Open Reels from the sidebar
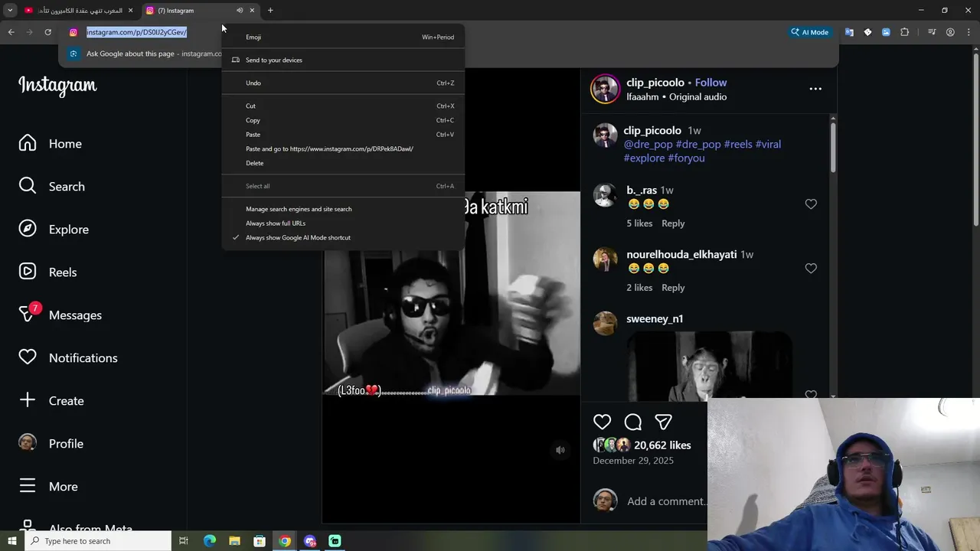Viewport: 980px width, 551px height. pyautogui.click(x=47, y=272)
